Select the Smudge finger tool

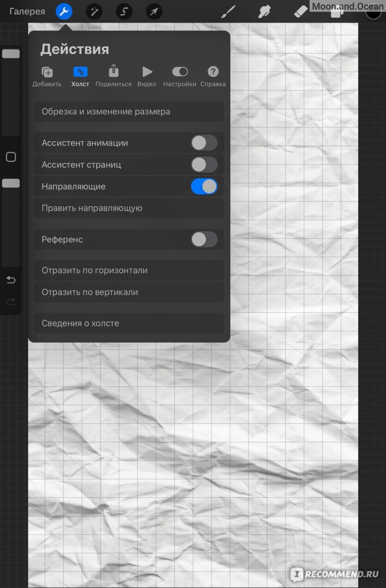[265, 11]
